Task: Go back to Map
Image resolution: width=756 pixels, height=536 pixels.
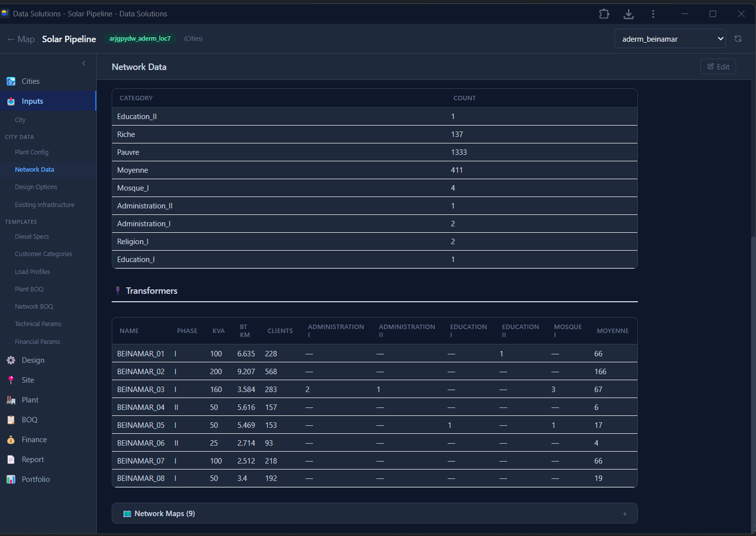Action: (21, 39)
